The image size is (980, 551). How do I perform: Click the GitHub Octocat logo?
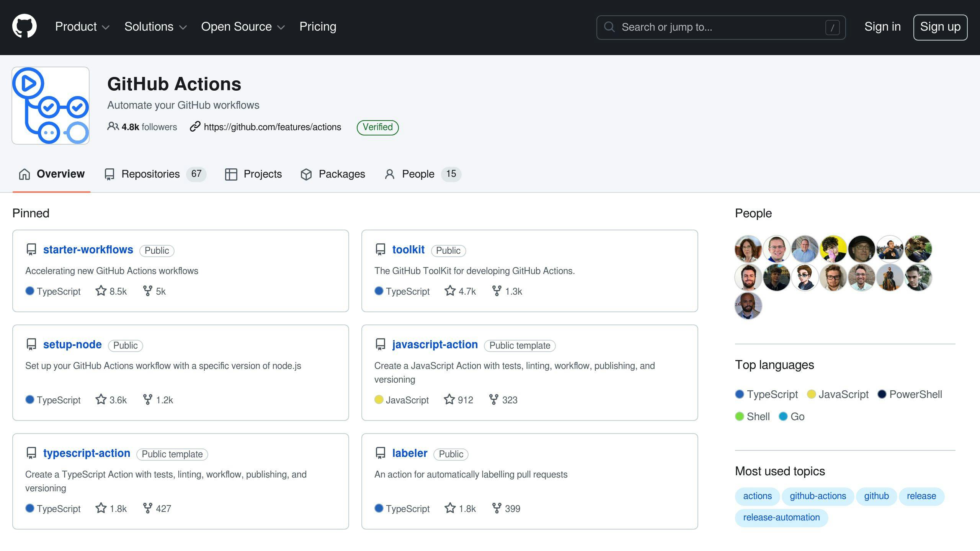tap(24, 26)
